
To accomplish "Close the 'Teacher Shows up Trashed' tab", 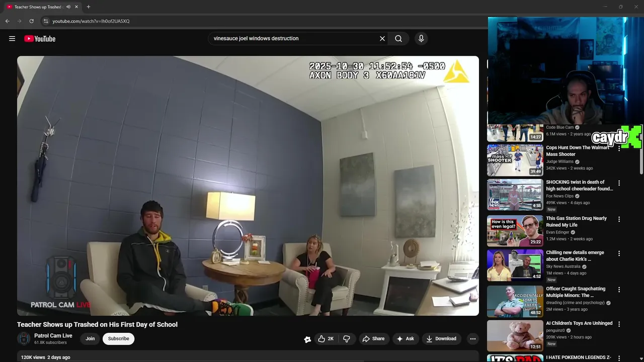I will click(76, 7).
